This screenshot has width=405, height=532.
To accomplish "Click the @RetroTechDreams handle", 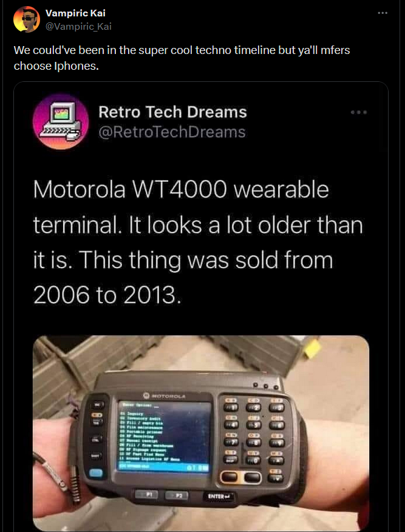I will (172, 132).
